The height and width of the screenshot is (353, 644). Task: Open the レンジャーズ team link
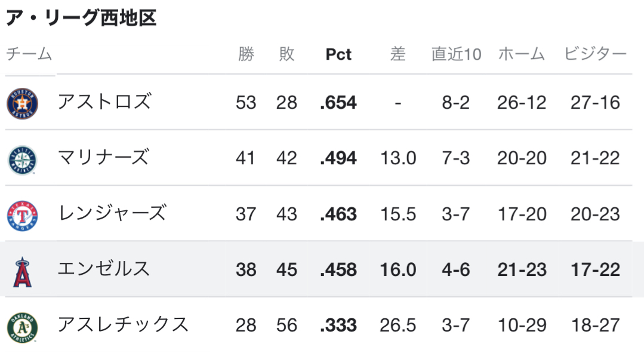click(113, 213)
